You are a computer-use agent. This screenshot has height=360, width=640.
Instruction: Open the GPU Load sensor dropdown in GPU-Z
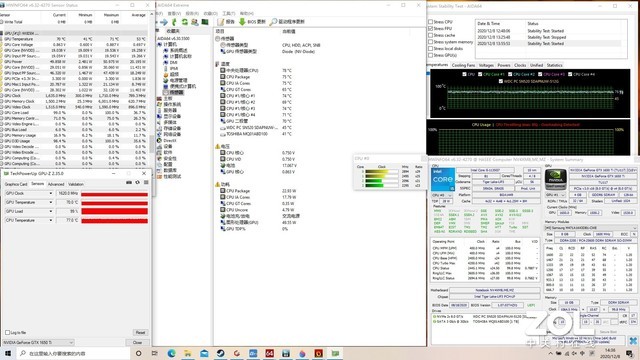[51, 211]
